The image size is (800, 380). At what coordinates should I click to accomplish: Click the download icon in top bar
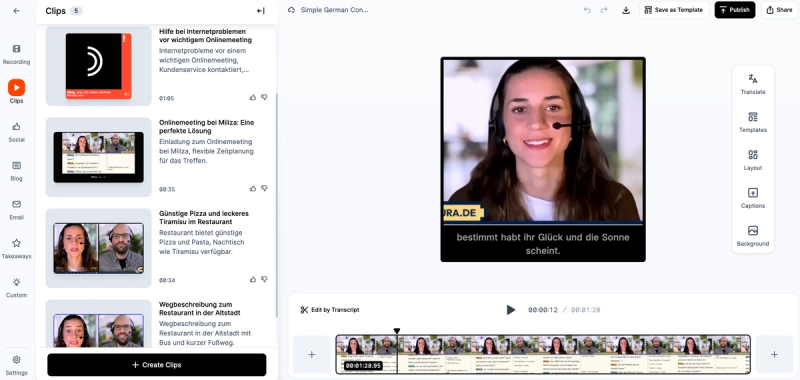[626, 10]
